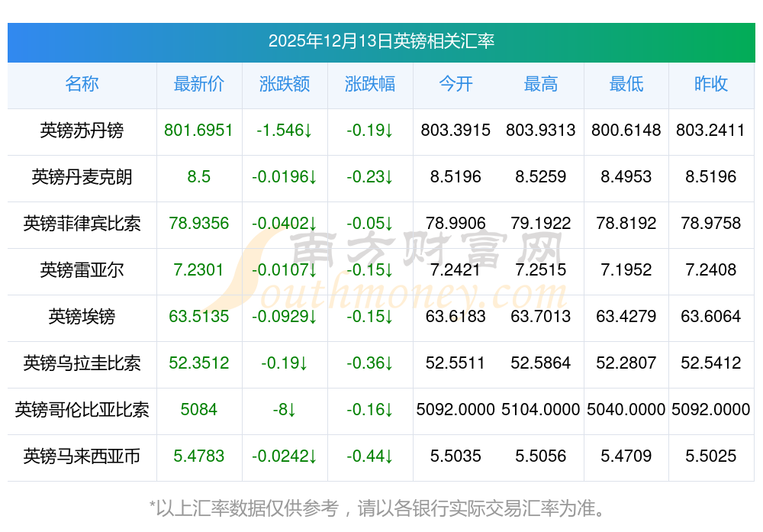Click previous close 803.2411

[x=711, y=131]
